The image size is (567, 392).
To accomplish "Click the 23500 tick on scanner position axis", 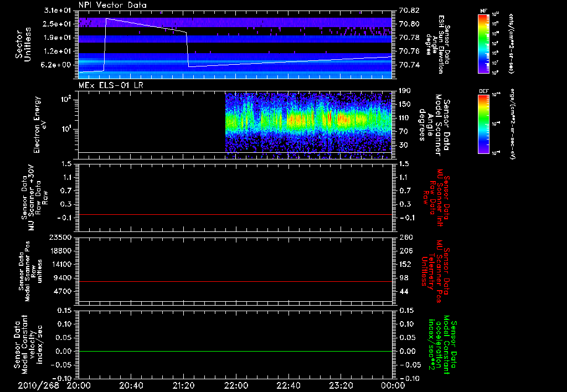I will (x=61, y=238).
